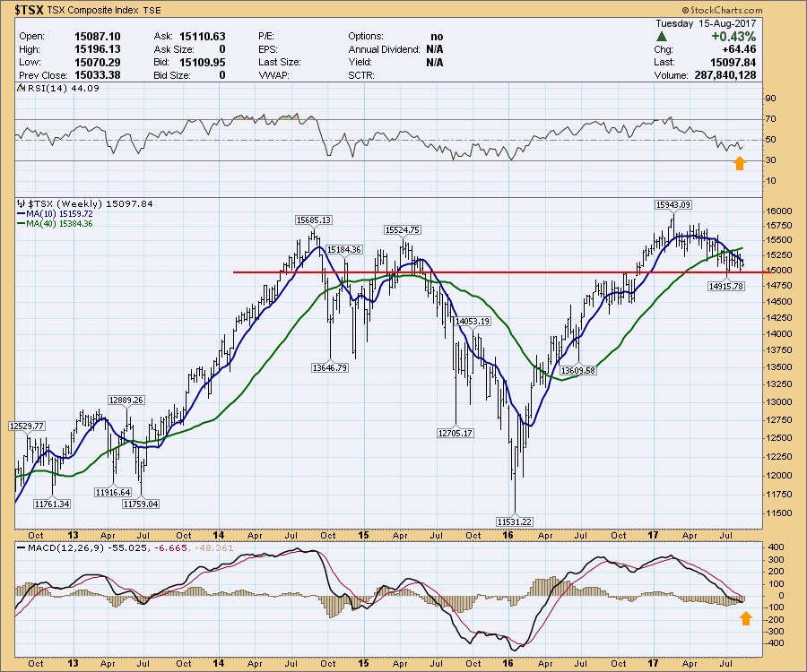Screen dimensions: 807x672
Task: Click the bold $TSX ticker heading
Action: 30,10
